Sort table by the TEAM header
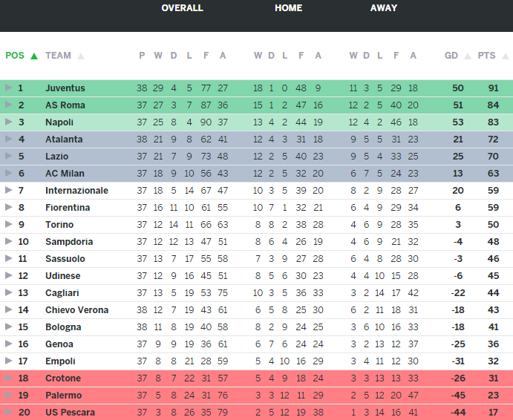Image resolution: width=513 pixels, height=420 pixels. pos(58,56)
